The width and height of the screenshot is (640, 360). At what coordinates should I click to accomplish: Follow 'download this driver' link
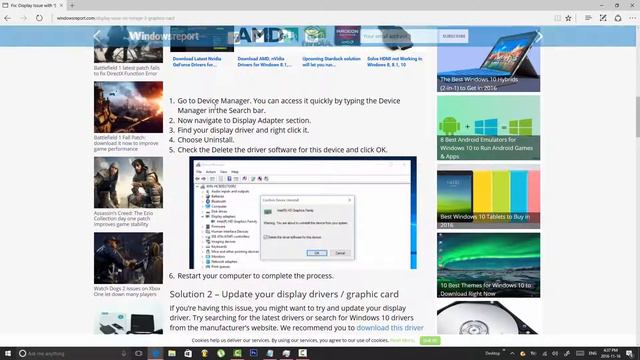[390, 328]
